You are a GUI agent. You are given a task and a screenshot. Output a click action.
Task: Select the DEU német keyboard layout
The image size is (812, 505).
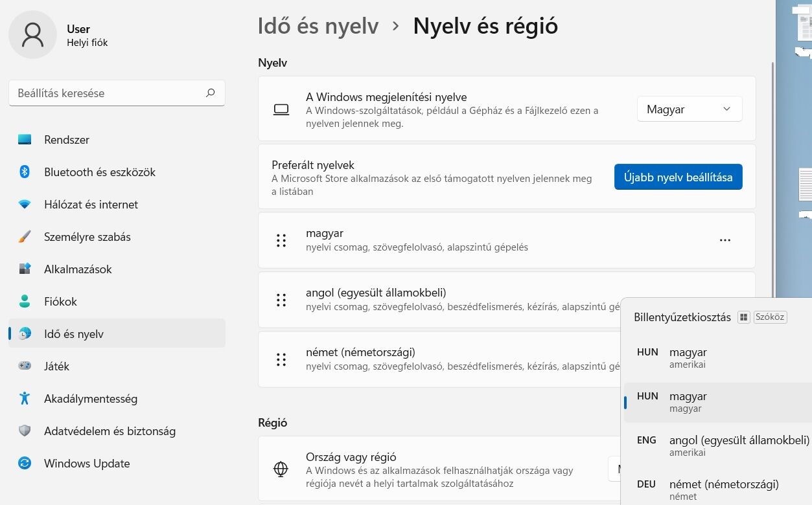point(713,489)
